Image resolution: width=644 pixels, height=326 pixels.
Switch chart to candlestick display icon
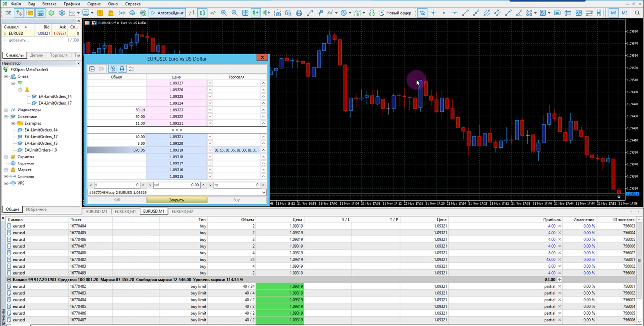tap(202, 13)
